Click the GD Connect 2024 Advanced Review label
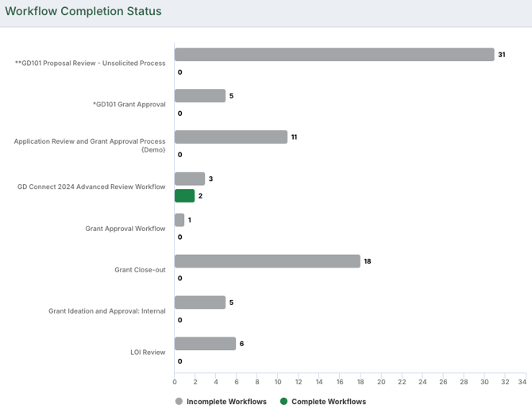Screen dimensions: 532x420 91,187
